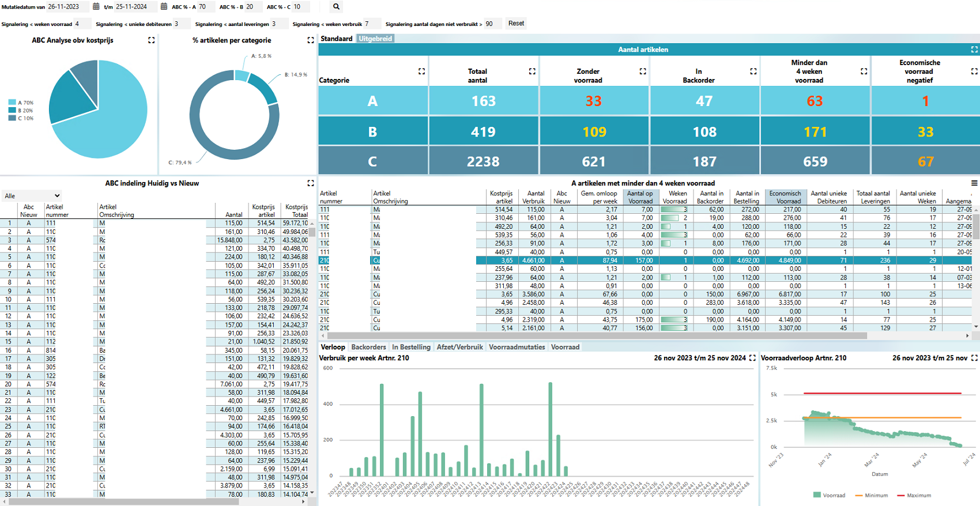980x506 pixels.
Task: Maximize the Voorraadverloop chart
Action: click(x=974, y=358)
